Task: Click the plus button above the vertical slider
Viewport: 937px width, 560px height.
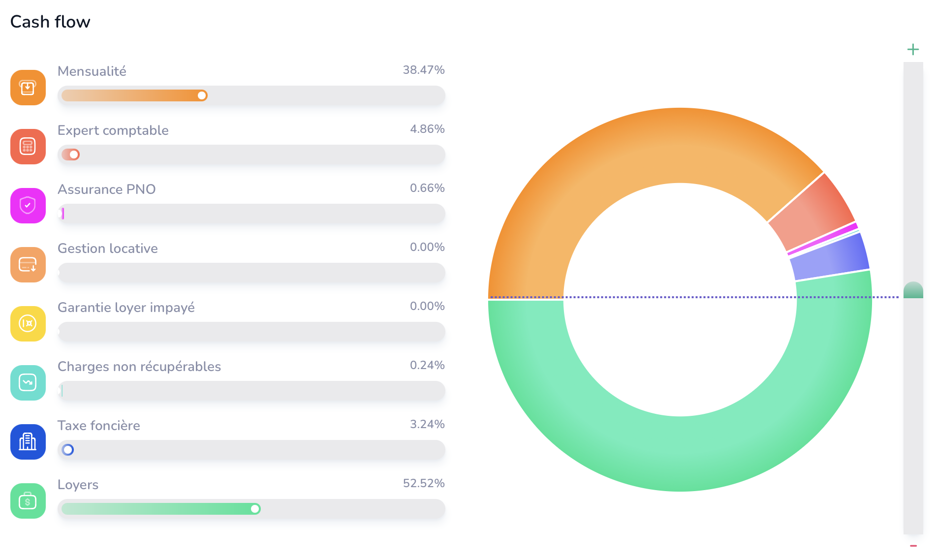Action: (913, 49)
